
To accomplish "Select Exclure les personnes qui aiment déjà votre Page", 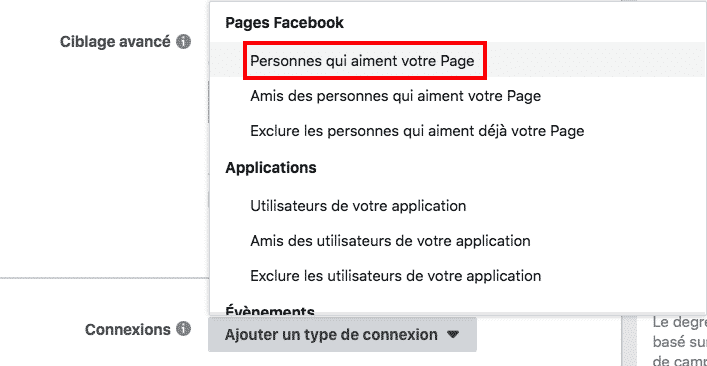I will [x=457, y=131].
